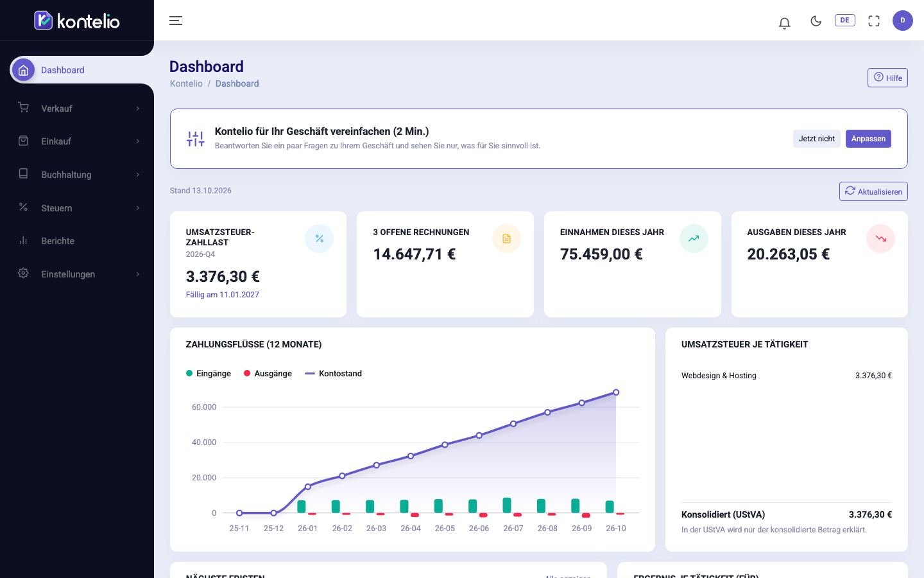The image size is (924, 578).
Task: Toggle Eingänge series in chart legend
Action: click(209, 373)
